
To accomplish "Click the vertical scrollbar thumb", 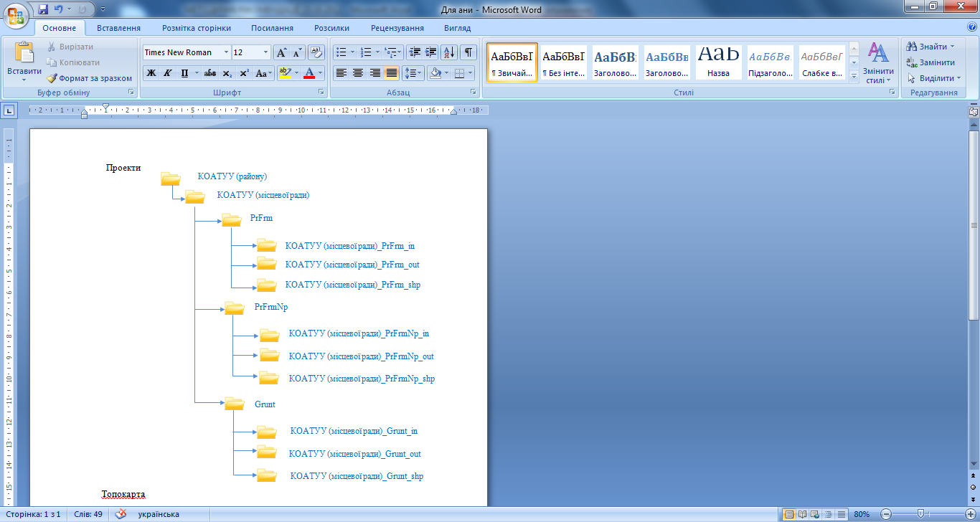I will tap(974, 225).
